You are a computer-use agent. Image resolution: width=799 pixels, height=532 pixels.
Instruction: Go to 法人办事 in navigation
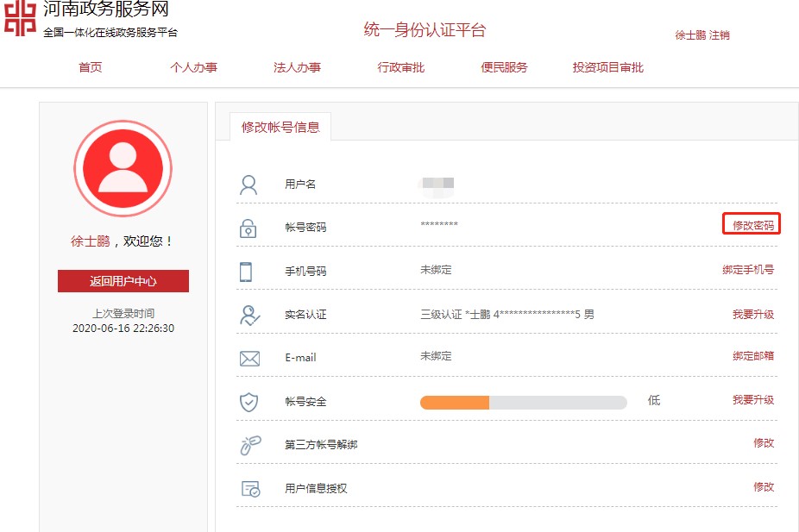pos(298,67)
